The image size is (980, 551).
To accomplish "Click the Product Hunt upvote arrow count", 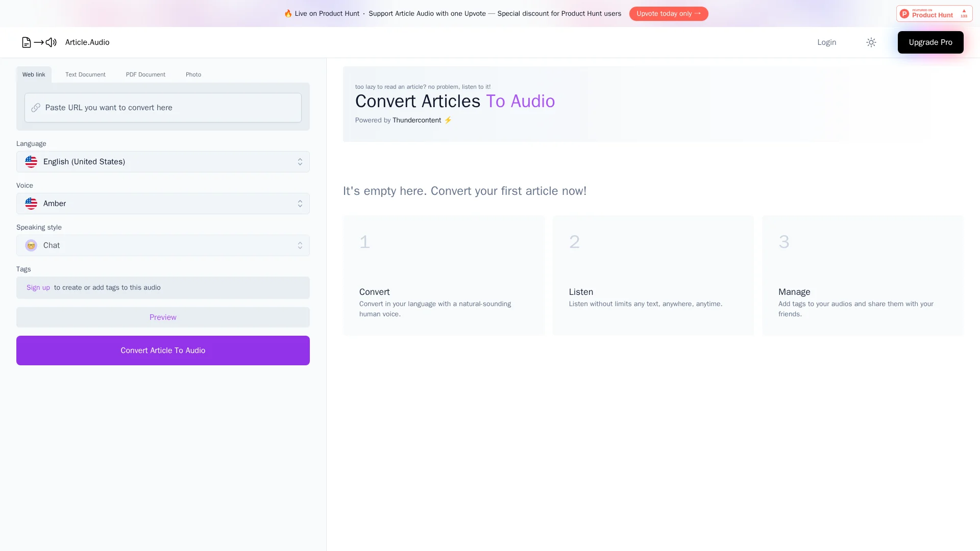I will (964, 14).
